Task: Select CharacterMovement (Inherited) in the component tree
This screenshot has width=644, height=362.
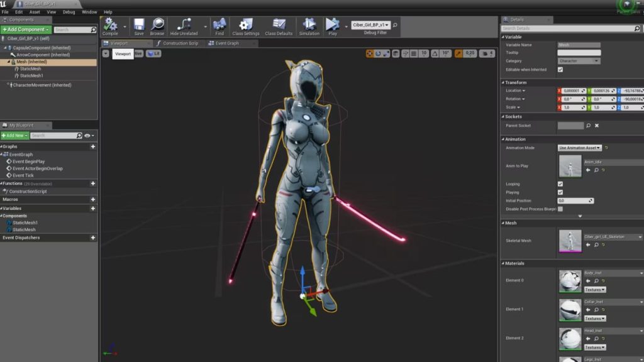Action: tap(41, 85)
